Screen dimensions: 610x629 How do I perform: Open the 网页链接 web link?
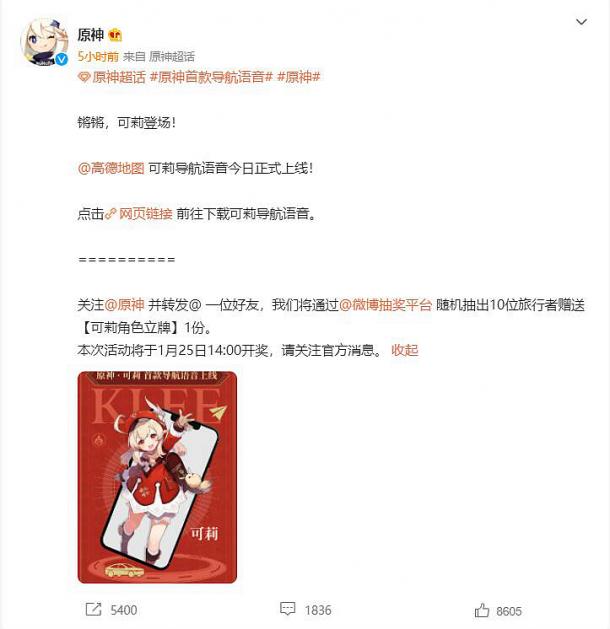146,214
